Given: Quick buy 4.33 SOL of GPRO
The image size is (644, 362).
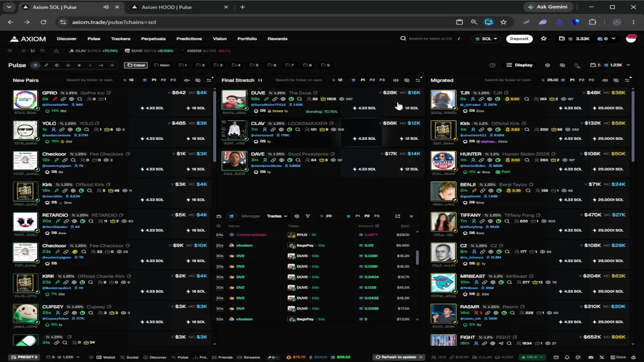Looking at the screenshot, I should (152, 108).
